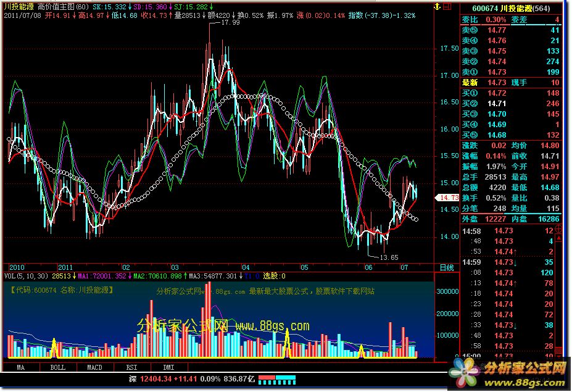Select the MA2:70610.898 volume average
Viewport: 572px width, 392px height.
pos(157,276)
